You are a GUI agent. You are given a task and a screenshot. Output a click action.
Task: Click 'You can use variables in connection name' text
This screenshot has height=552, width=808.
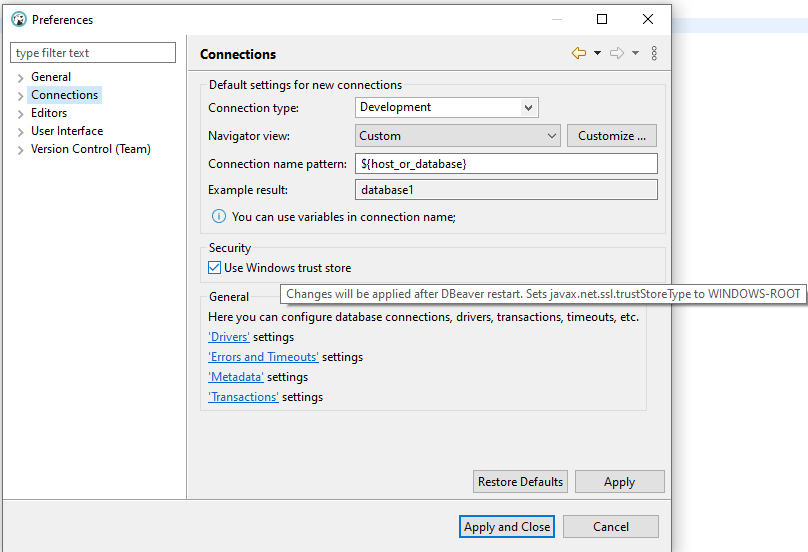coord(344,216)
